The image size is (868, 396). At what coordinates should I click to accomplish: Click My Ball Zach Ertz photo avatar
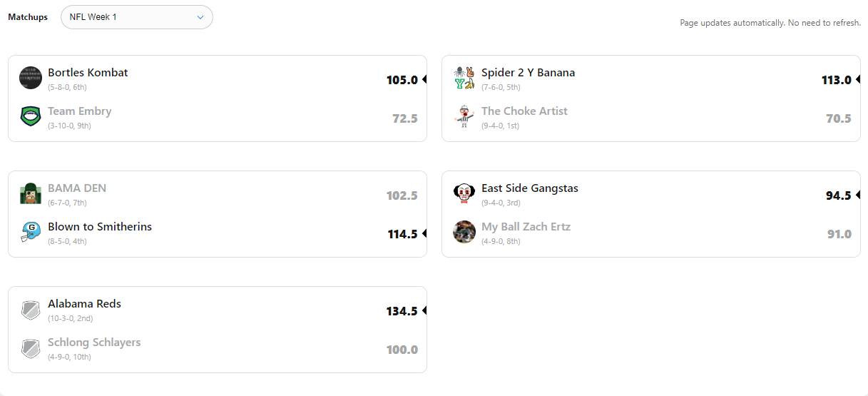click(464, 232)
